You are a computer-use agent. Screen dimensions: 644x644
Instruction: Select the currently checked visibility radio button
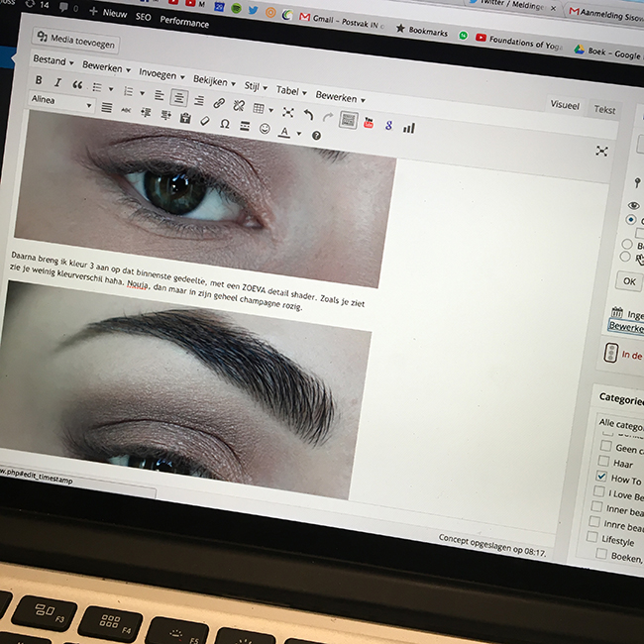(x=631, y=220)
